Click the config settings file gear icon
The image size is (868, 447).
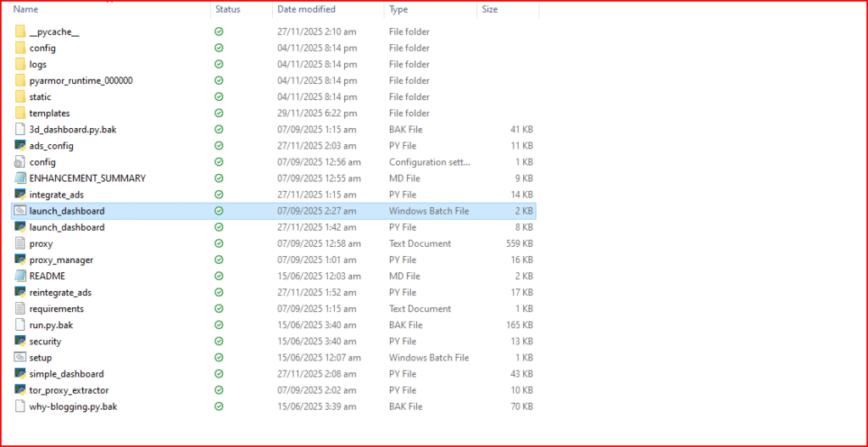tap(20, 162)
